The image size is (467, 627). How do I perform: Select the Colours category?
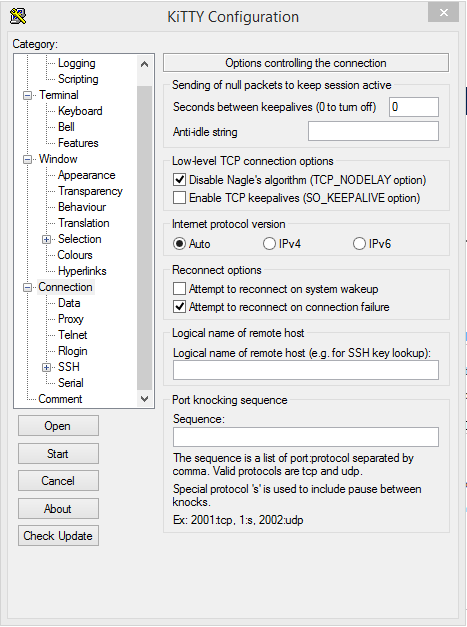75,255
